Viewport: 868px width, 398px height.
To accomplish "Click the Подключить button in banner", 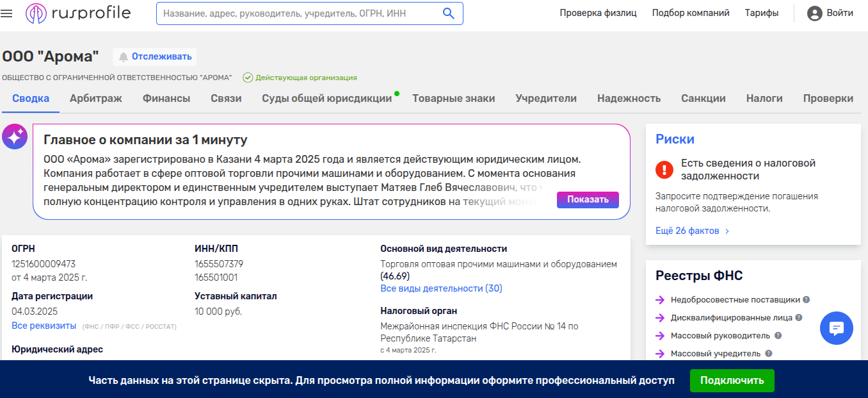I will 732,380.
